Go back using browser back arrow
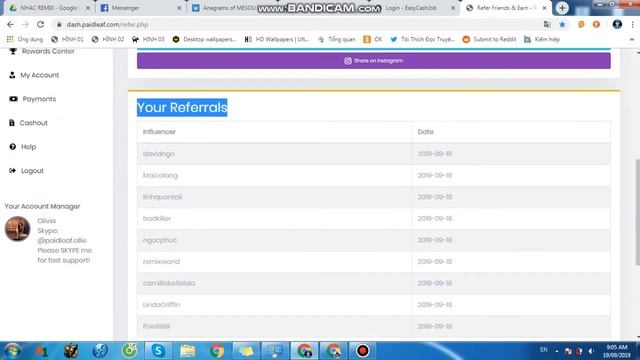This screenshot has width=640, height=360. [x=10, y=24]
